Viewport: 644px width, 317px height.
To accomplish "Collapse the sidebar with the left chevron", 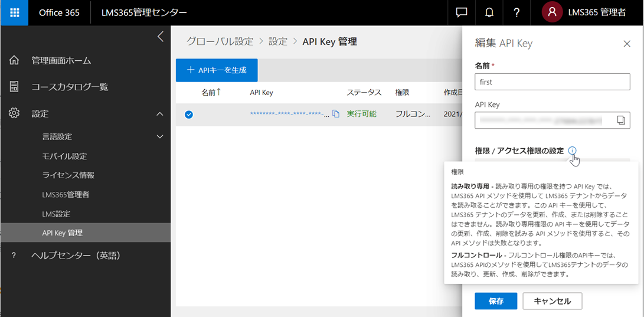I will (x=160, y=37).
